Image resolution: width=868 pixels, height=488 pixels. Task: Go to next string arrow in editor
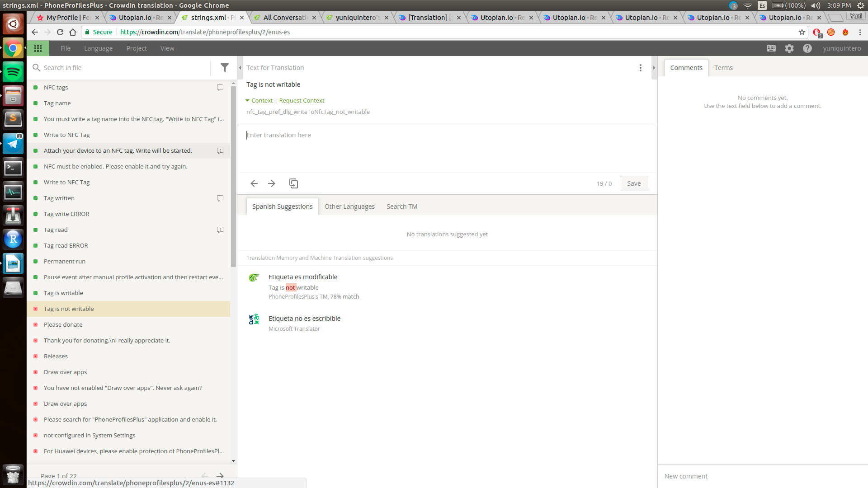coord(272,183)
